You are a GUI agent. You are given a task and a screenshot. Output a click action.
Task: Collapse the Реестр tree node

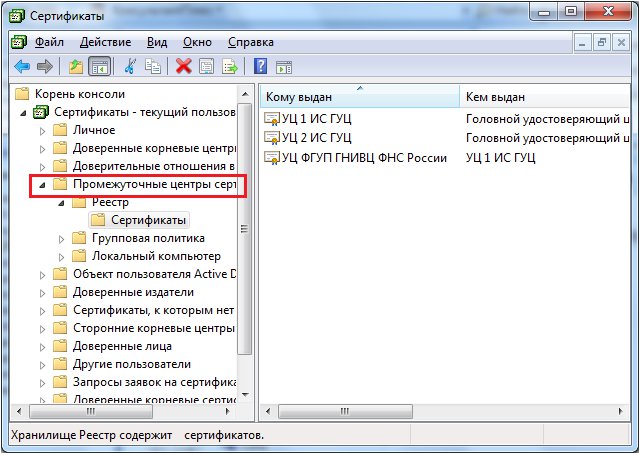point(62,203)
